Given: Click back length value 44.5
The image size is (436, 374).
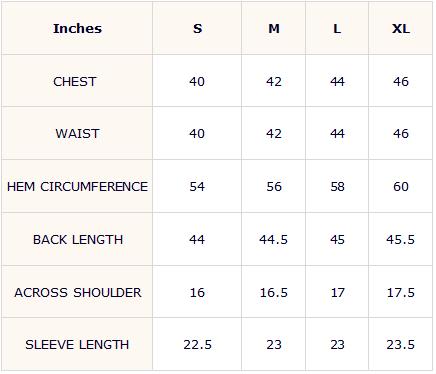Looking at the screenshot, I should click(274, 240).
